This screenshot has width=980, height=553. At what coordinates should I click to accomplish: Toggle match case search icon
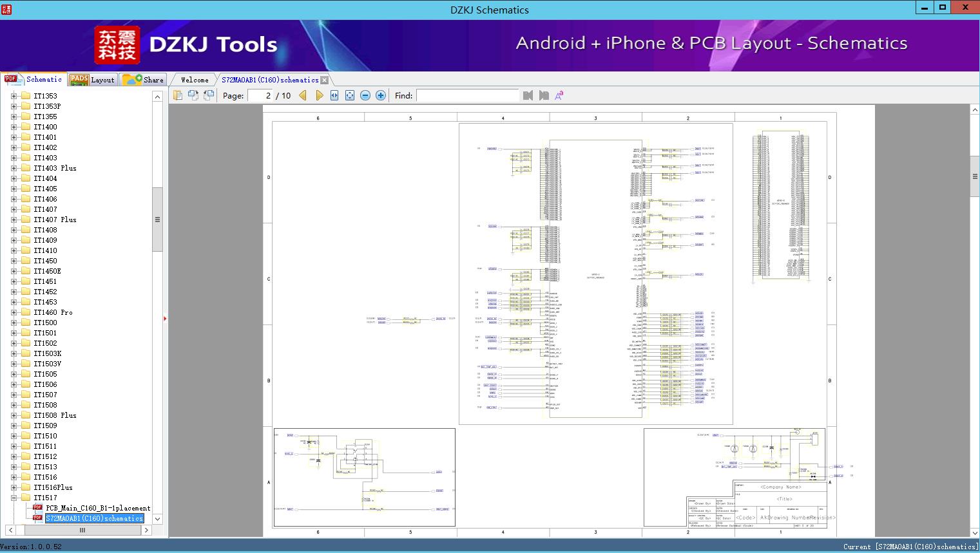559,95
